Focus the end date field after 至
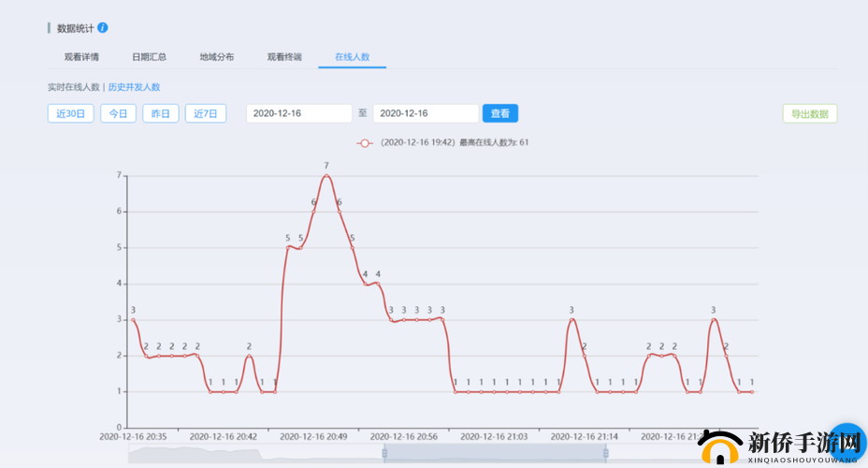Image resolution: width=868 pixels, height=468 pixels. pyautogui.click(x=426, y=113)
